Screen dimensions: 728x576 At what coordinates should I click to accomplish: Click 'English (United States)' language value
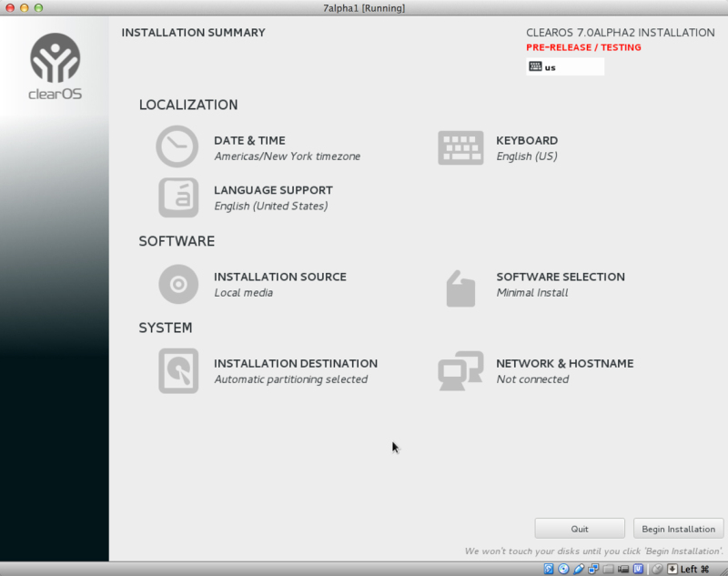271,206
